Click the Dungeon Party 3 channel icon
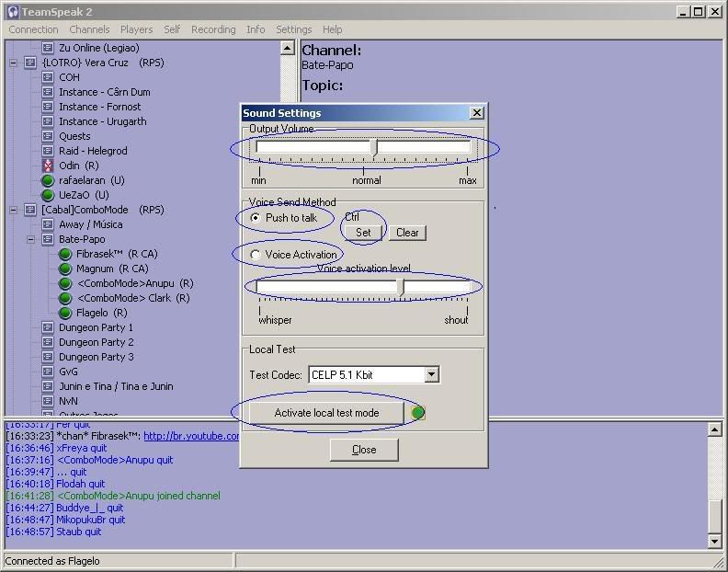Viewport: 728px width, 572px height. coord(48,357)
